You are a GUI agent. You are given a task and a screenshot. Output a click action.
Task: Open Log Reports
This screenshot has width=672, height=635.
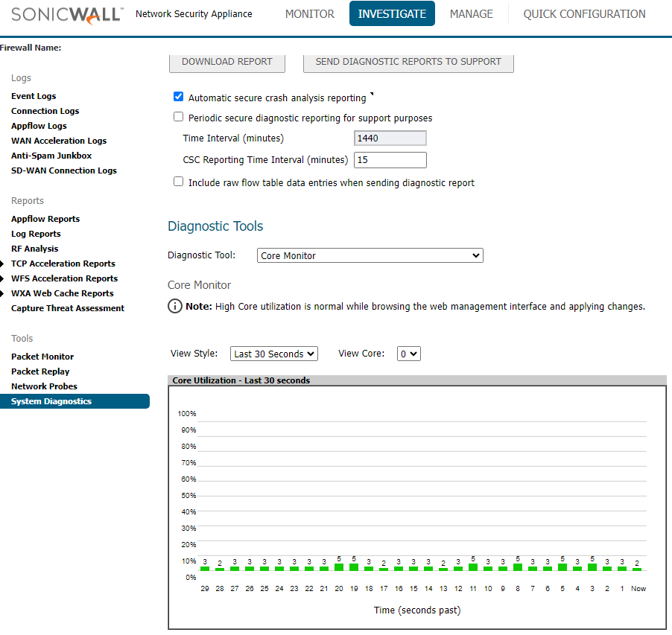pos(36,234)
